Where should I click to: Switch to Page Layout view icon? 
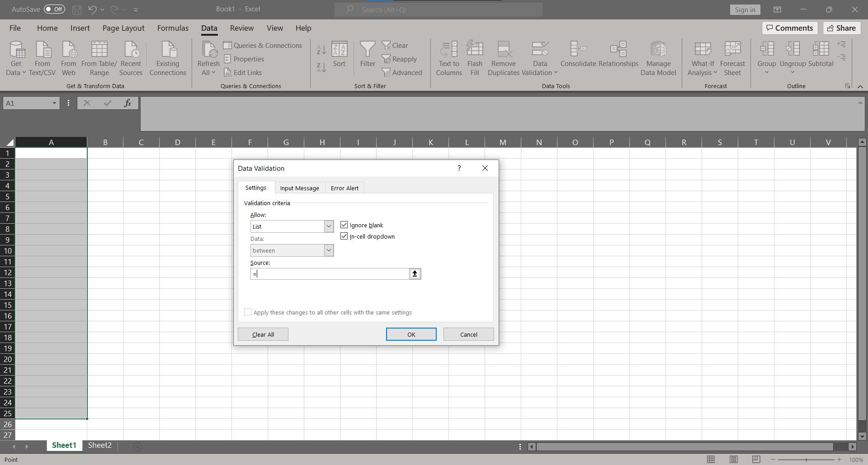(x=733, y=460)
